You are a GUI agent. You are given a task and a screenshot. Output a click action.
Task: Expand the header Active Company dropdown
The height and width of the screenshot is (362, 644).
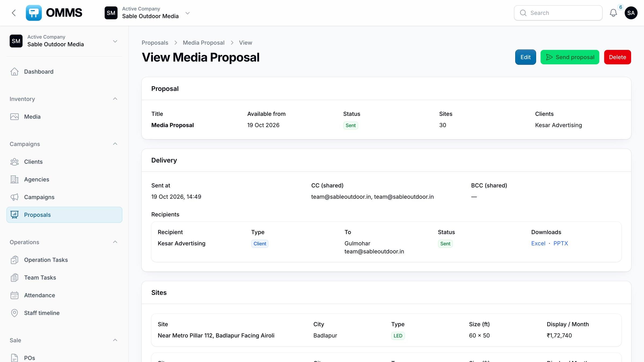188,13
